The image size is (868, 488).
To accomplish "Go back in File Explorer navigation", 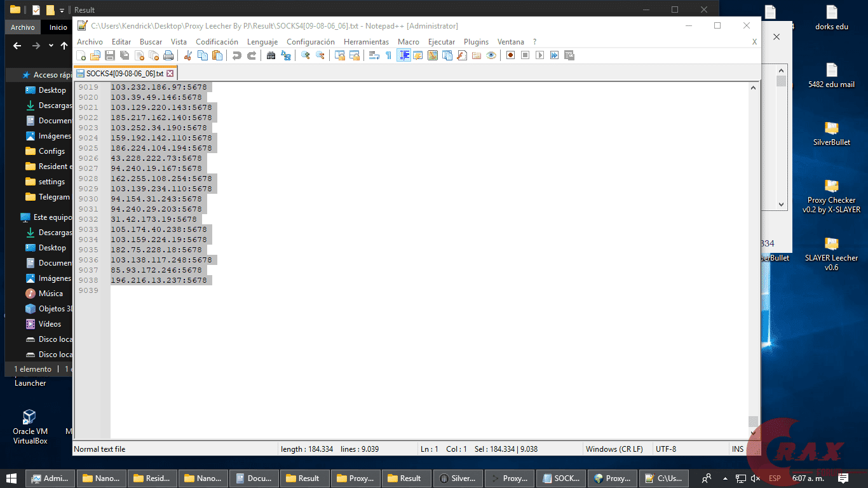I will (17, 46).
